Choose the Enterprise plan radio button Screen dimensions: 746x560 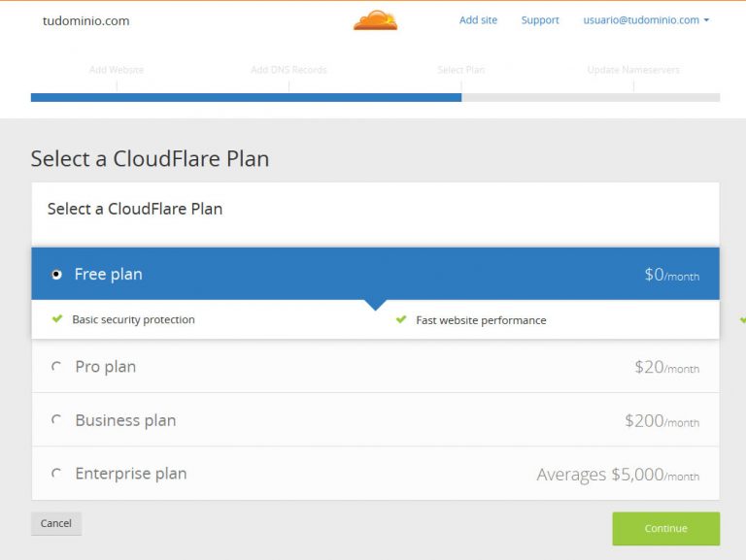[x=56, y=474]
